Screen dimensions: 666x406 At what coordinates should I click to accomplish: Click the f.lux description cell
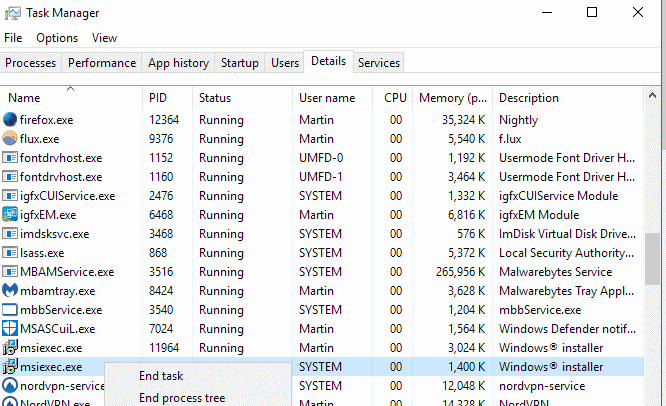click(510, 139)
